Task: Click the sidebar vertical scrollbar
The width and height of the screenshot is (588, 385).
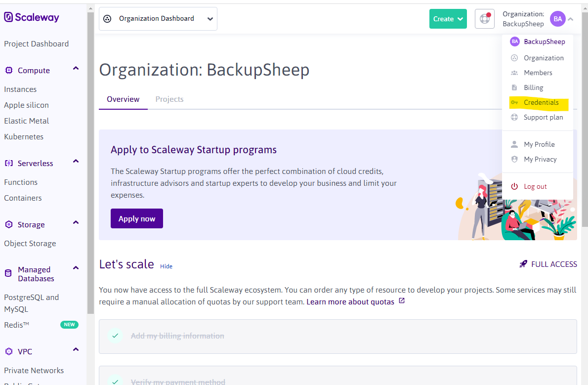Action: pyautogui.click(x=90, y=163)
